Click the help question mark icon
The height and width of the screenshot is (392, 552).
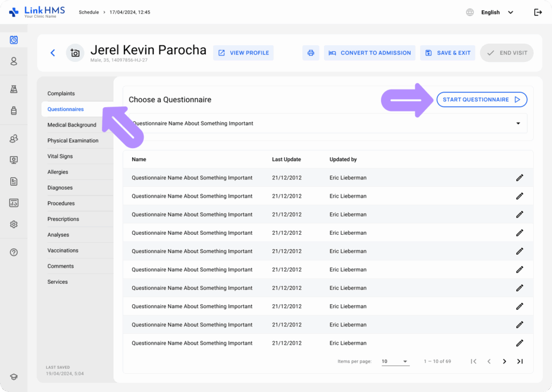tap(14, 253)
